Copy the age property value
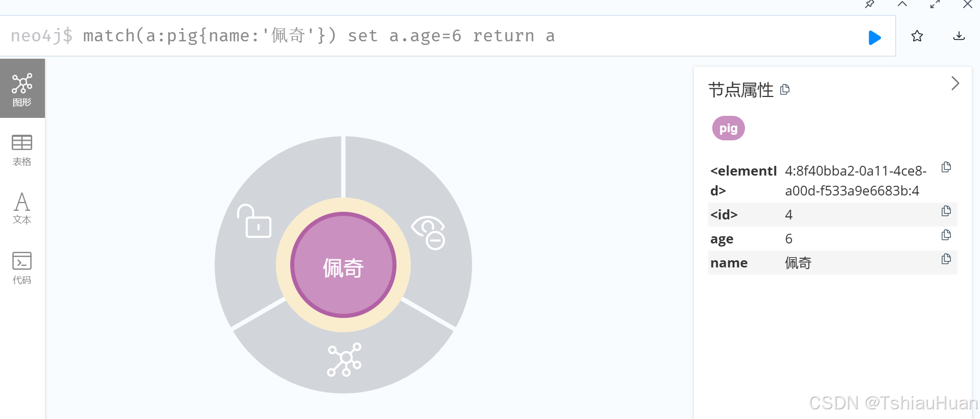 pyautogui.click(x=946, y=235)
